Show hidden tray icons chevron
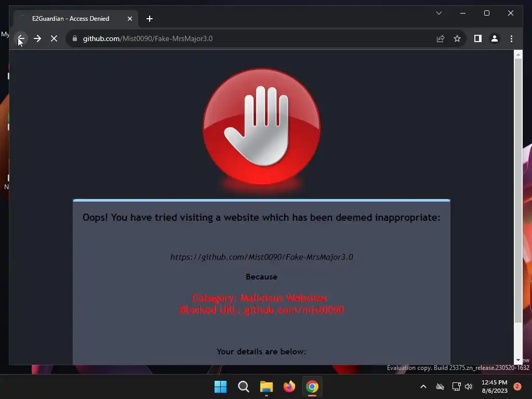532x399 pixels. 423,387
